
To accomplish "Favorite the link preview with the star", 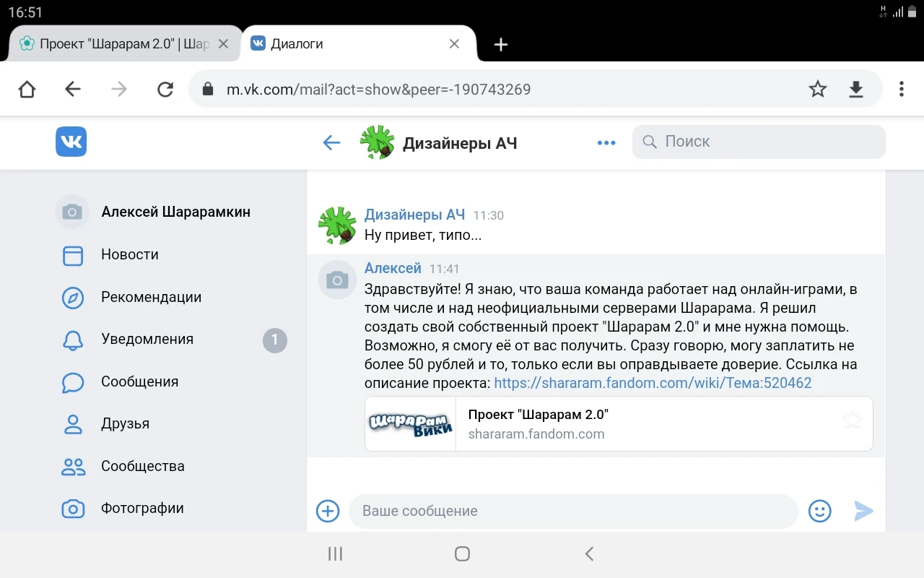I will 853,420.
